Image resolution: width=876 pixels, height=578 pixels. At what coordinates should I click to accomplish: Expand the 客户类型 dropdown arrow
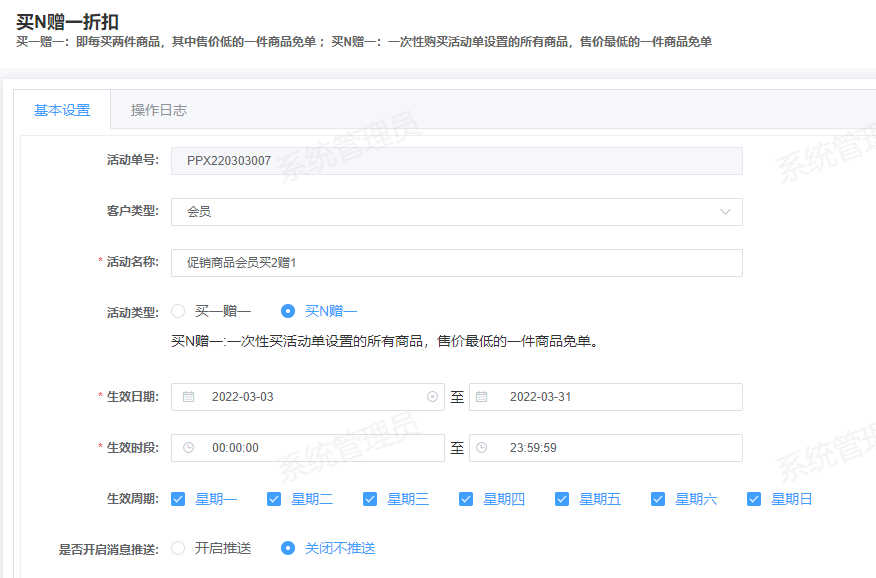pos(725,212)
